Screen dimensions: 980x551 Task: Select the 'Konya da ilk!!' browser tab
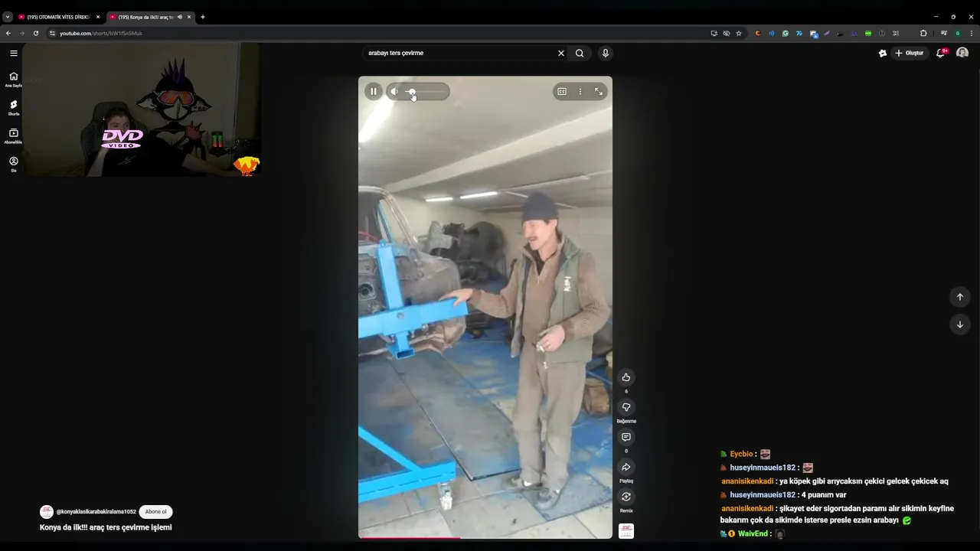pyautogui.click(x=145, y=17)
